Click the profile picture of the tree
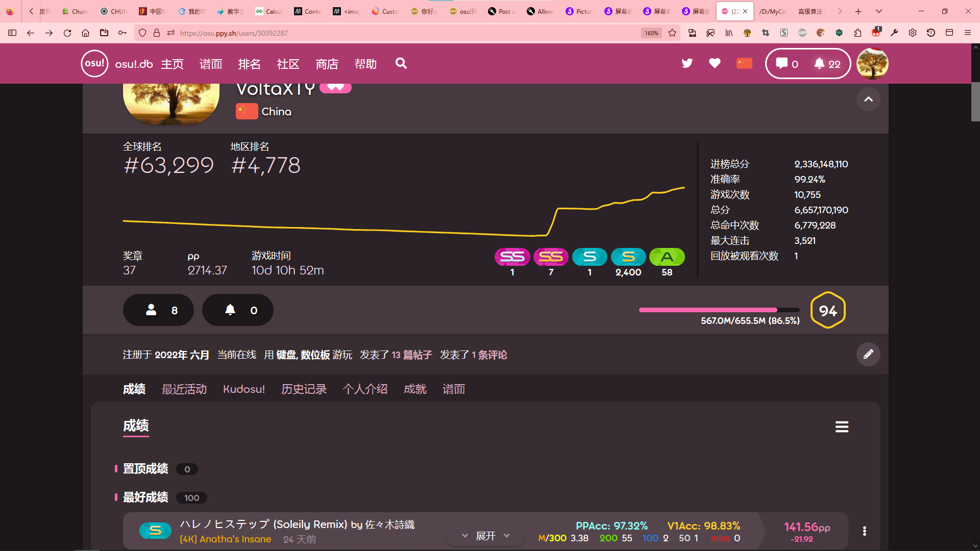This screenshot has height=551, width=980. point(171,104)
